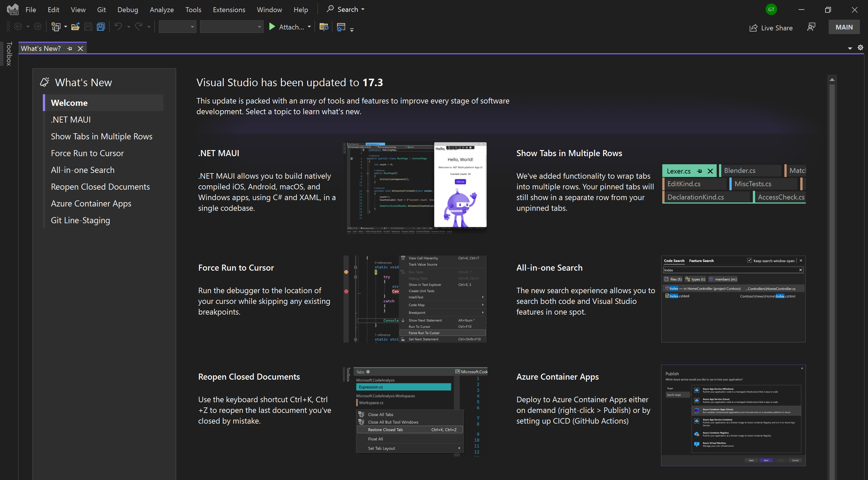This screenshot has height=480, width=868.
Task: Click the GT account avatar
Action: (x=771, y=9)
